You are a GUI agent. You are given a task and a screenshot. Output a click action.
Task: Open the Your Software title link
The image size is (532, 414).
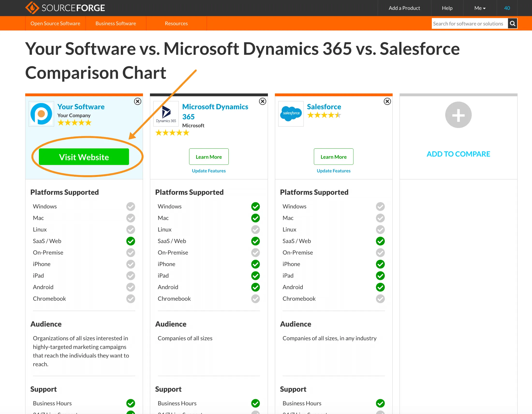81,107
